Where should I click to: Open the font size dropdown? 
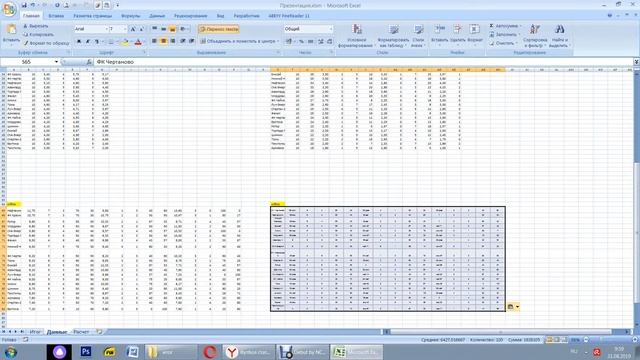click(125, 29)
